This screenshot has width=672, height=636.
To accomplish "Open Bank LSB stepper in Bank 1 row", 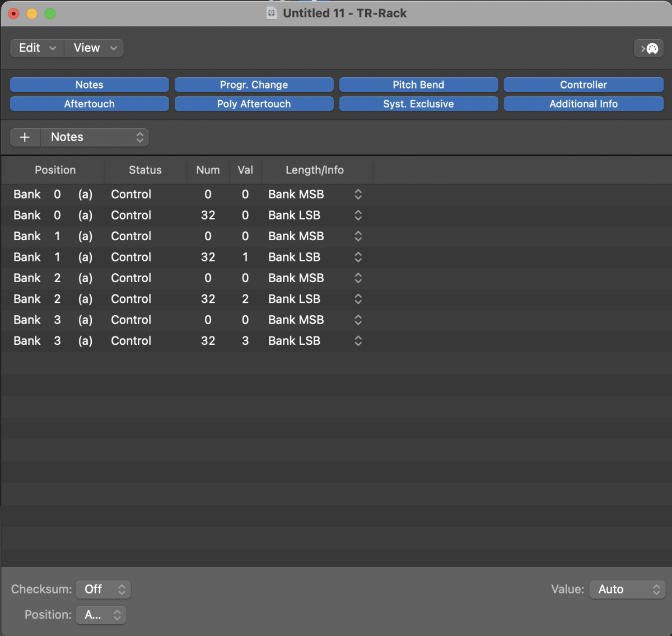I will point(358,257).
